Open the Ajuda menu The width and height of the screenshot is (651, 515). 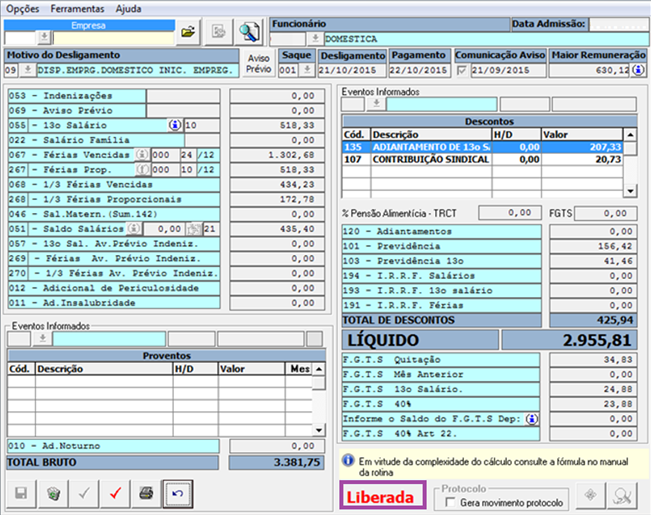tap(128, 8)
